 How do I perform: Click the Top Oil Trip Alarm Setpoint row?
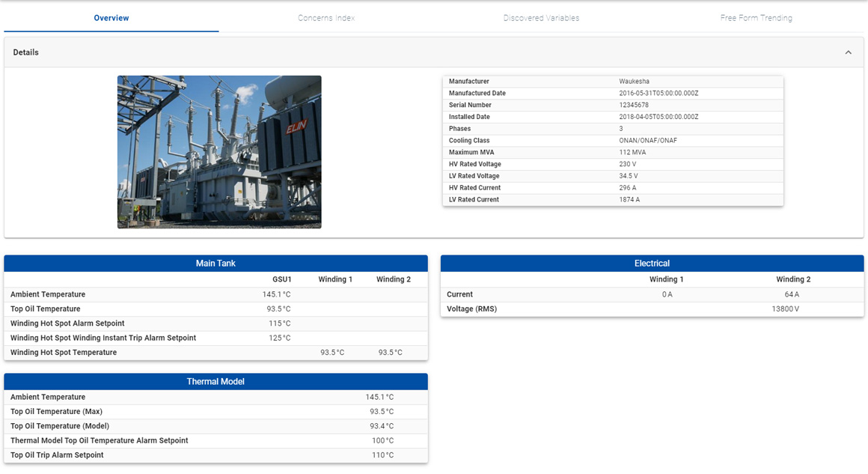[216, 455]
